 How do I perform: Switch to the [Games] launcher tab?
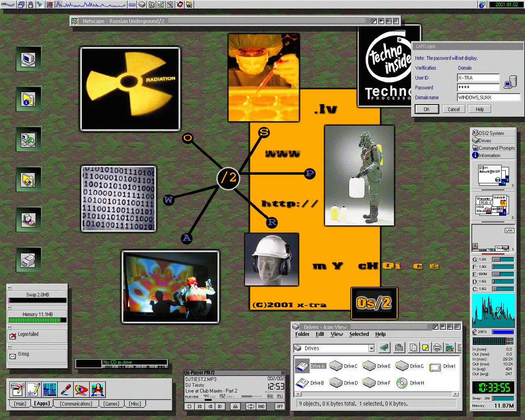point(111,404)
